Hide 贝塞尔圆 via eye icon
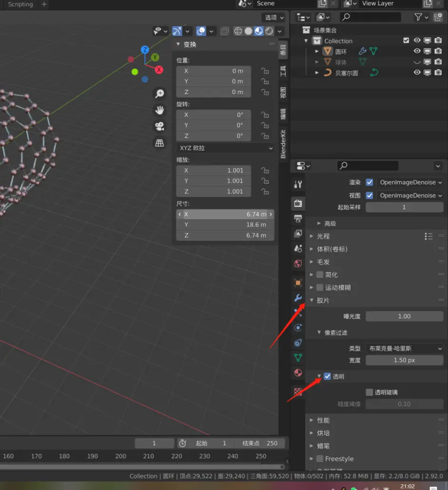This screenshot has width=448, height=490. coord(417,72)
